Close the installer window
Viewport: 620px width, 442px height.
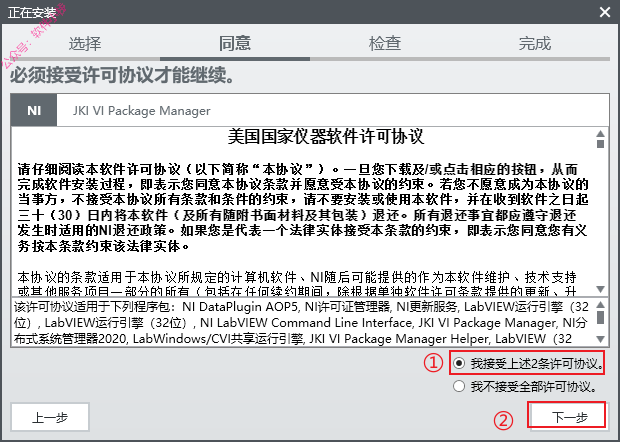[x=605, y=12]
